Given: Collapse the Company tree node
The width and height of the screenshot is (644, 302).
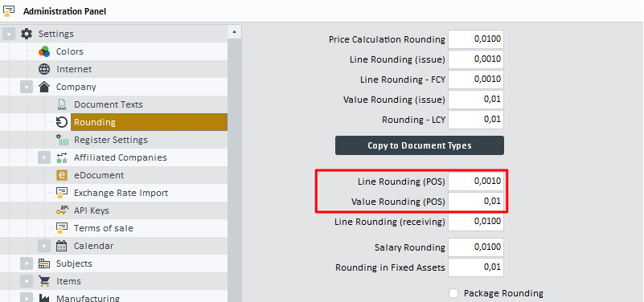Looking at the screenshot, I should [x=27, y=87].
